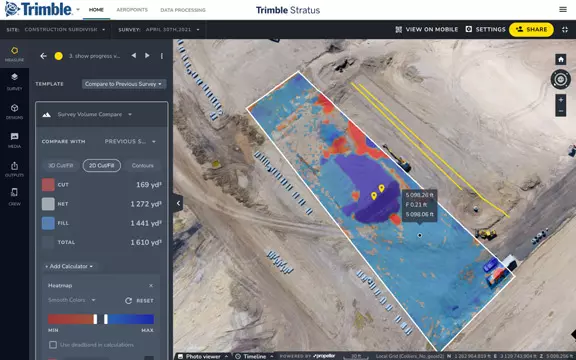Toggle Use deadband in calculations checkbox
This screenshot has height=360, width=576.
[x=53, y=345]
